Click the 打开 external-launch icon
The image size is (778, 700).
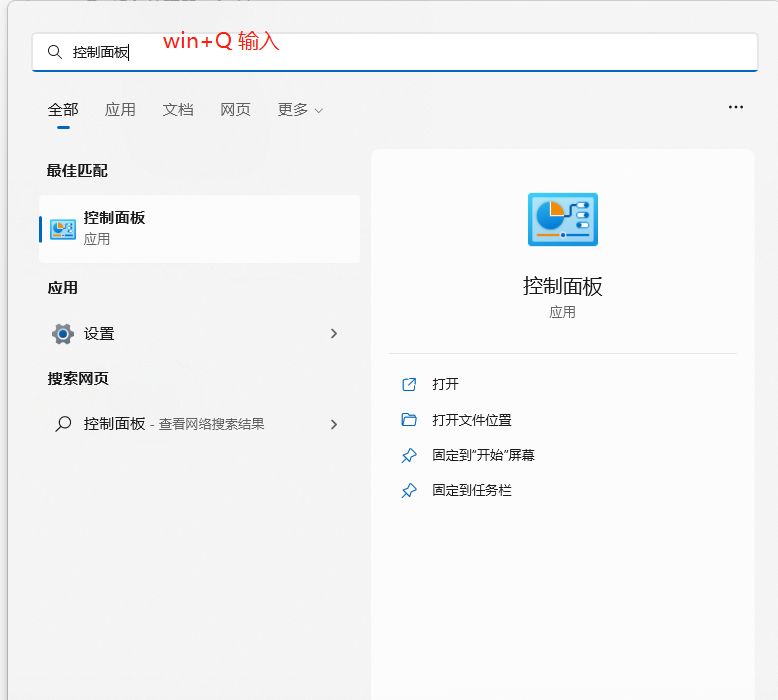(x=408, y=384)
